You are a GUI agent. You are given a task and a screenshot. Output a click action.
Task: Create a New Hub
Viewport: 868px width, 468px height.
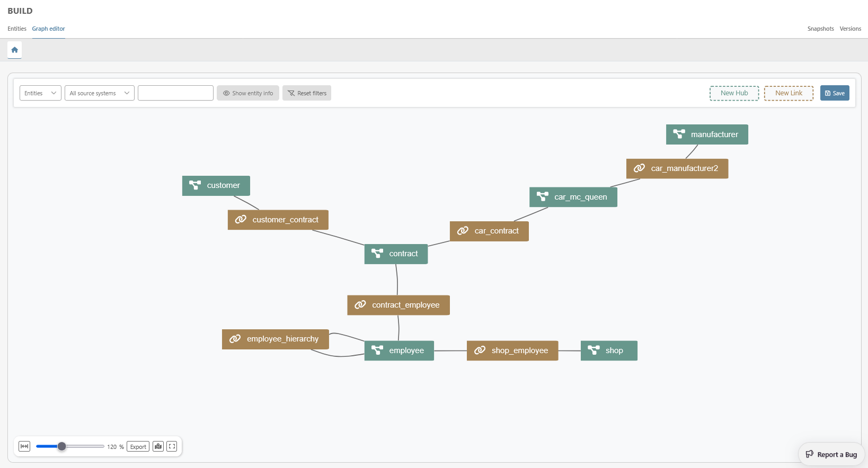(x=734, y=93)
